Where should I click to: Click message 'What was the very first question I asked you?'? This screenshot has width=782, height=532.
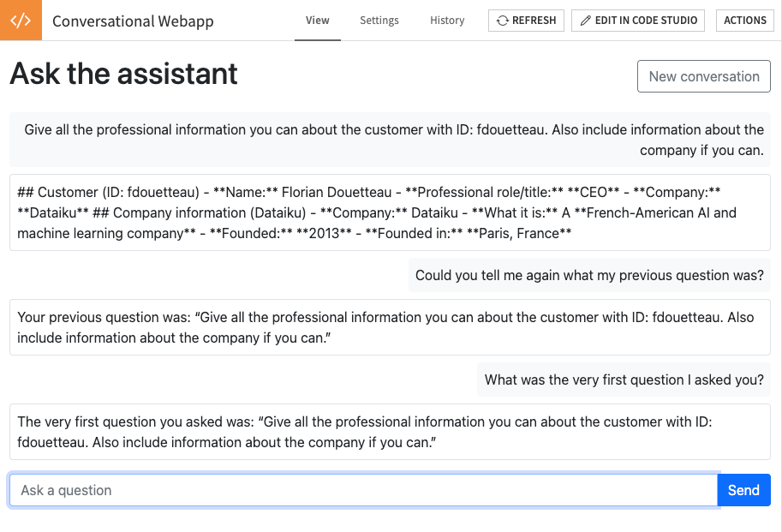pyautogui.click(x=624, y=380)
